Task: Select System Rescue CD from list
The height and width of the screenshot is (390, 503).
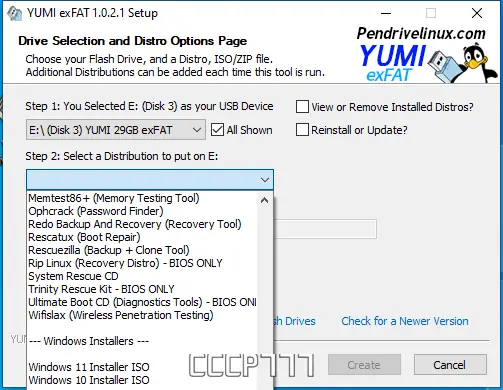Action: pos(142,276)
